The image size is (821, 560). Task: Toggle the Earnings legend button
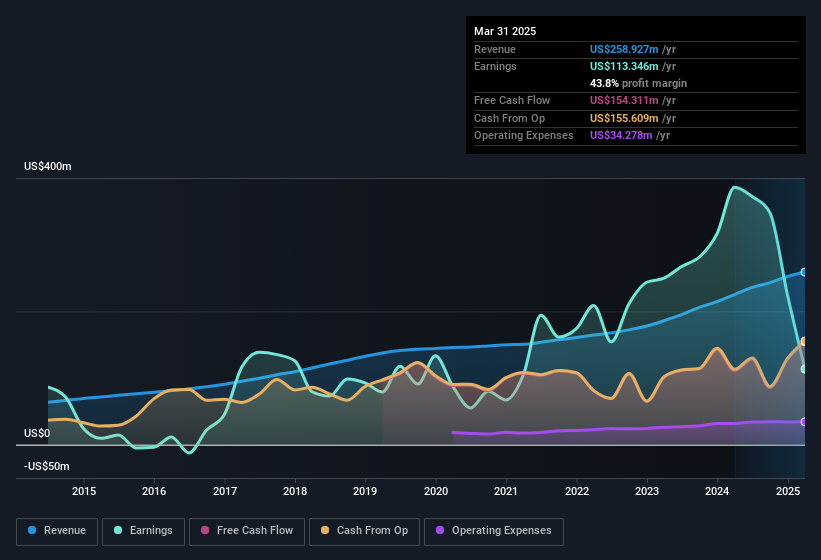click(143, 531)
